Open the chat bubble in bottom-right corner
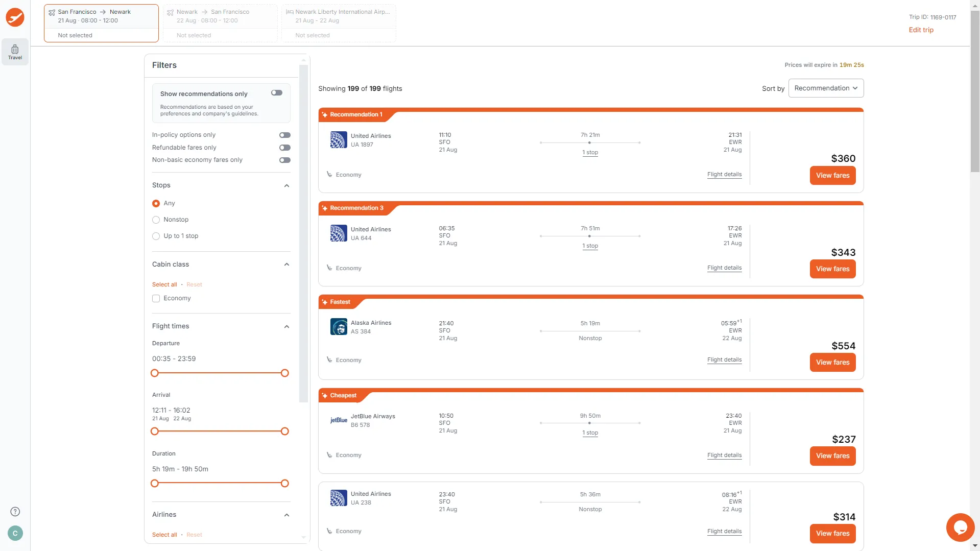Image resolution: width=980 pixels, height=551 pixels. [960, 528]
